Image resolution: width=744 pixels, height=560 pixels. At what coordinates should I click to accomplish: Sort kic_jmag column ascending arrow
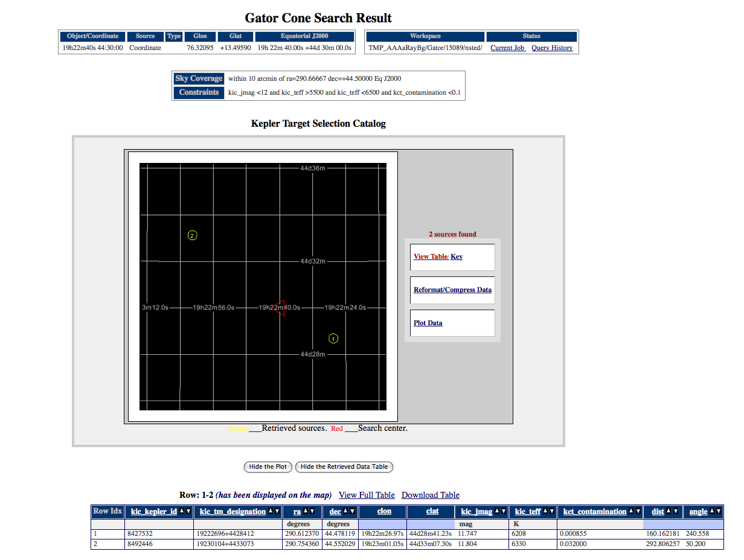(497, 512)
